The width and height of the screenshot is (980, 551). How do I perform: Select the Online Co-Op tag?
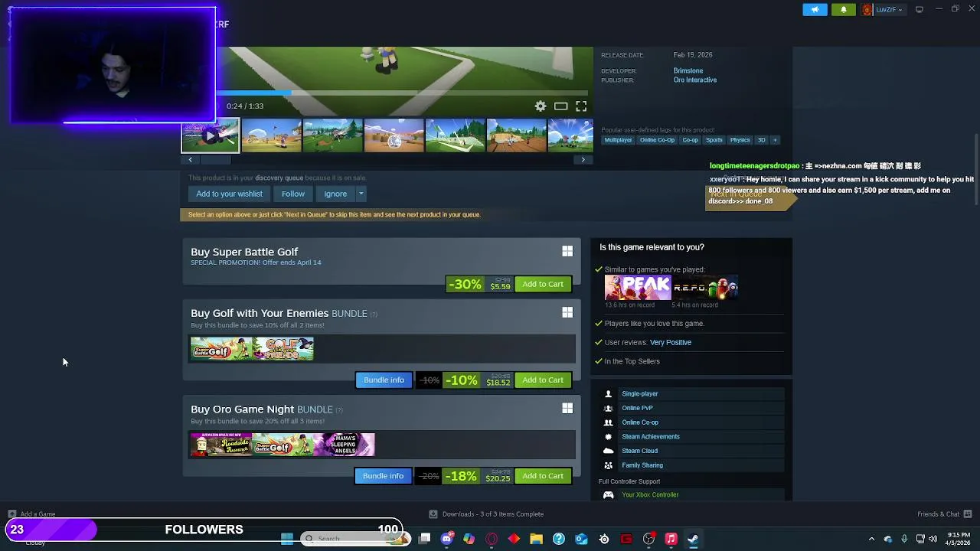pyautogui.click(x=657, y=140)
